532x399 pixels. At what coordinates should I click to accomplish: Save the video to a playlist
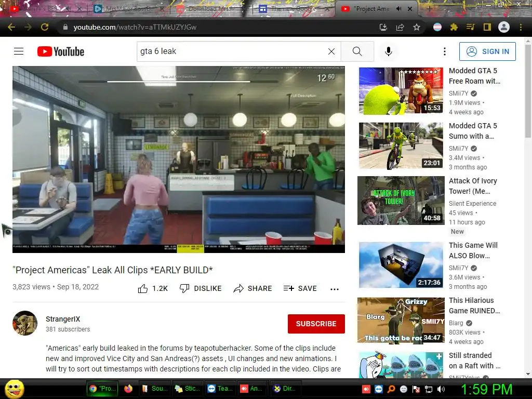pyautogui.click(x=300, y=288)
